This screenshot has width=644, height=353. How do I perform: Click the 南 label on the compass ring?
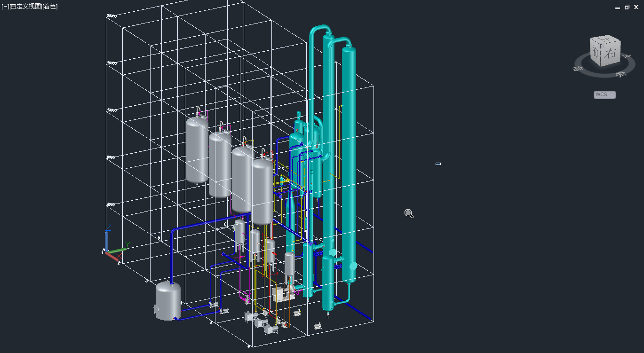point(577,69)
